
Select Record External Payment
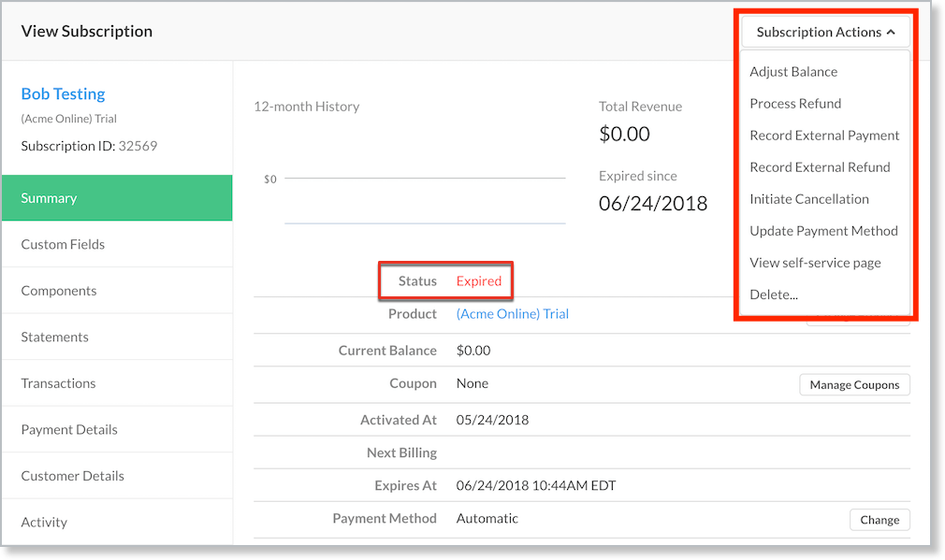[x=824, y=136]
